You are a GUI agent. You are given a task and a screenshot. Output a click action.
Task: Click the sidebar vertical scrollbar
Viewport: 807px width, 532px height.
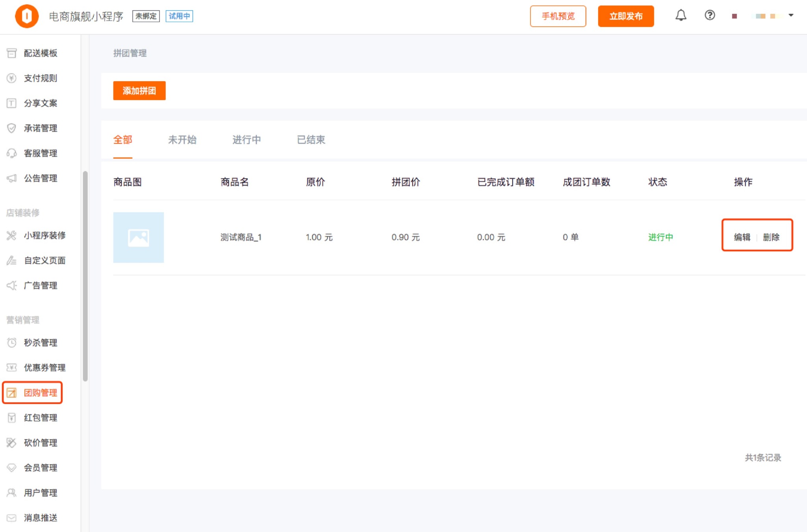click(x=85, y=276)
